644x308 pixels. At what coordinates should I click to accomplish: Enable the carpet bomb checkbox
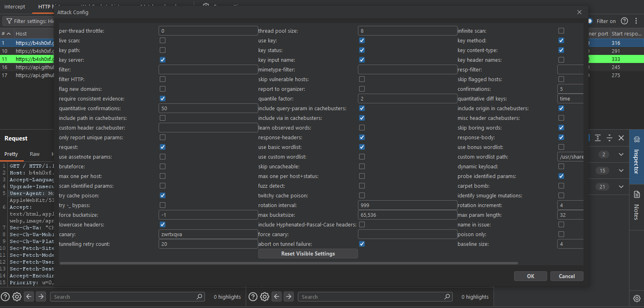tap(561, 186)
